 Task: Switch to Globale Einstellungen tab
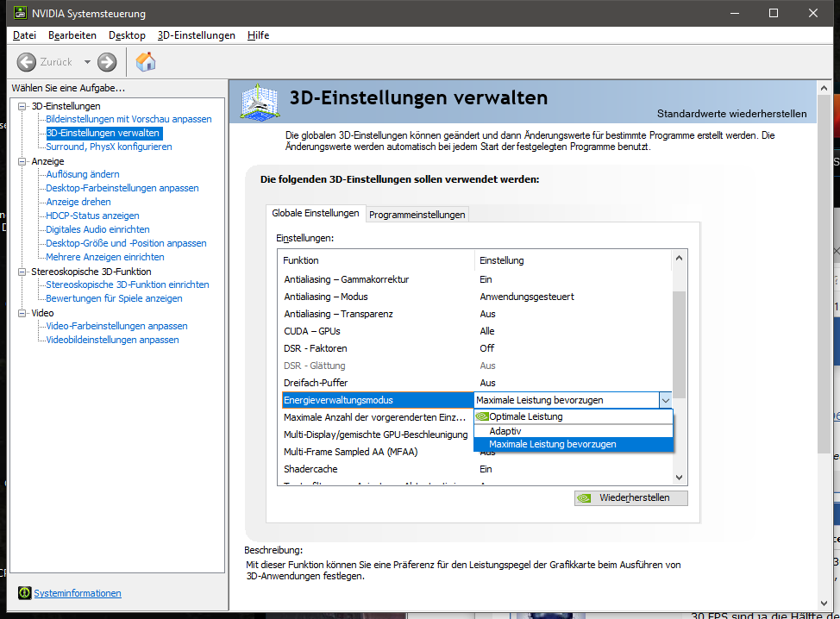pyautogui.click(x=316, y=213)
